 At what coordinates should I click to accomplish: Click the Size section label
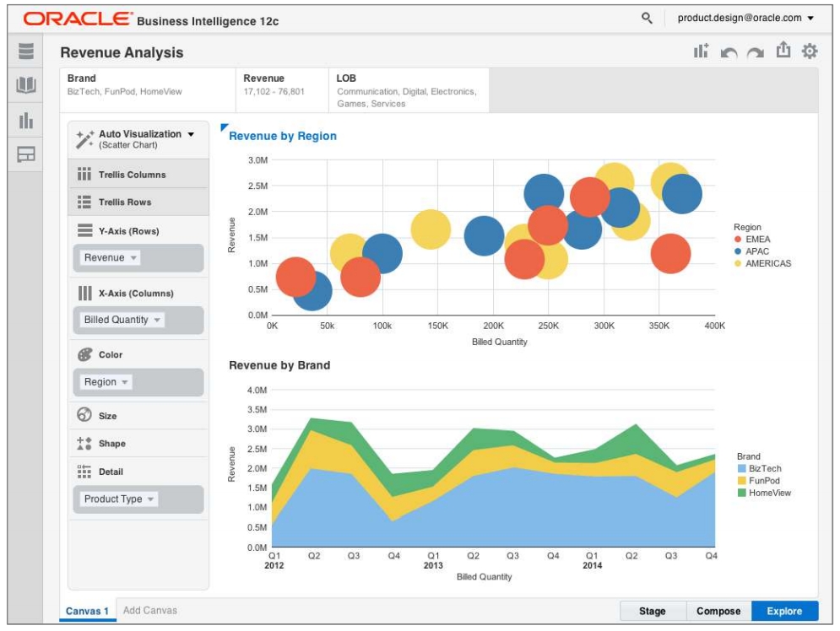click(108, 416)
